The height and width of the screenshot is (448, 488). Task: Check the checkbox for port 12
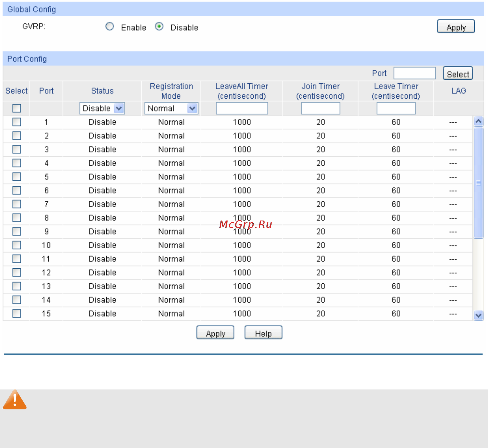point(17,273)
